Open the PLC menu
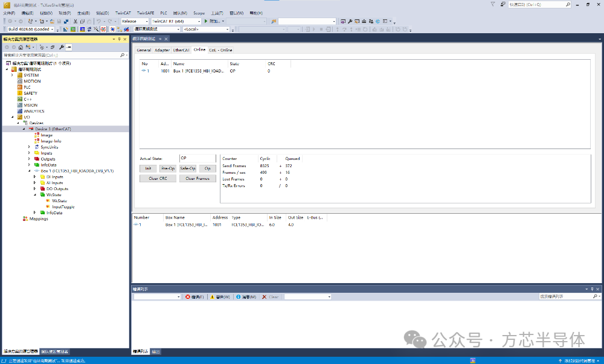 164,13
